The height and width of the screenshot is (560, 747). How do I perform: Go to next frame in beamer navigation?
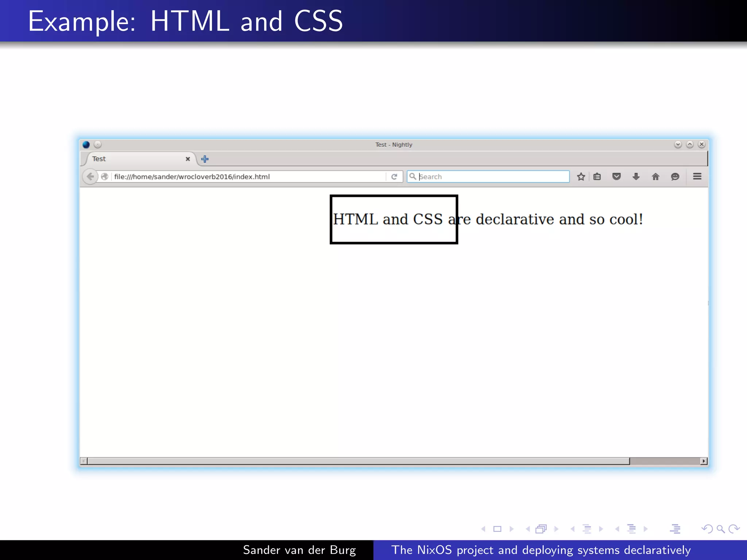556,529
